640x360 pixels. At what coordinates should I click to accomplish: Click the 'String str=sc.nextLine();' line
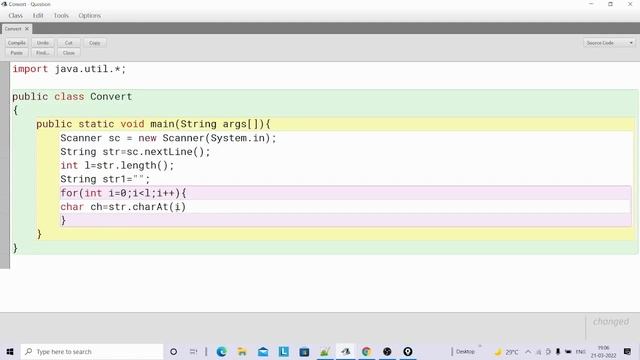coord(135,152)
